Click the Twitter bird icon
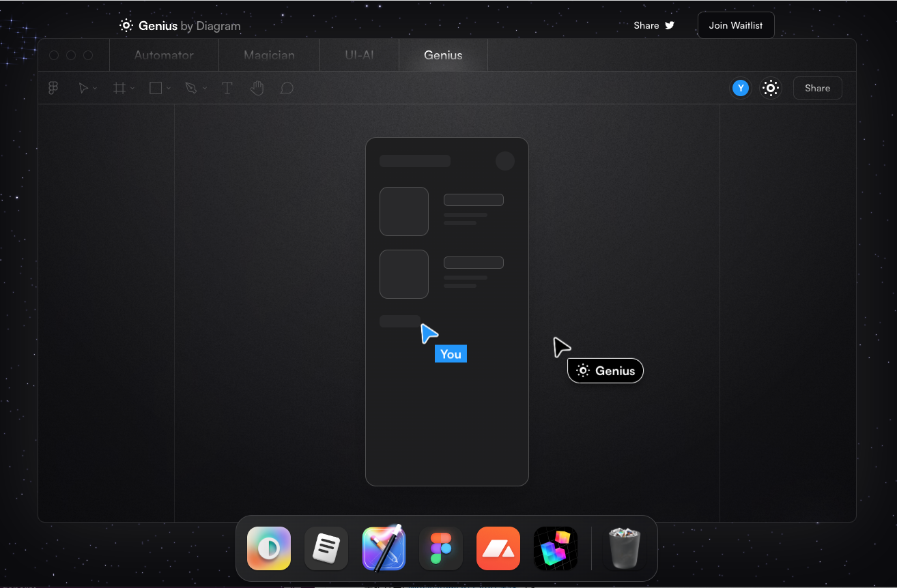Screen dimensions: 897x588 coord(670,25)
